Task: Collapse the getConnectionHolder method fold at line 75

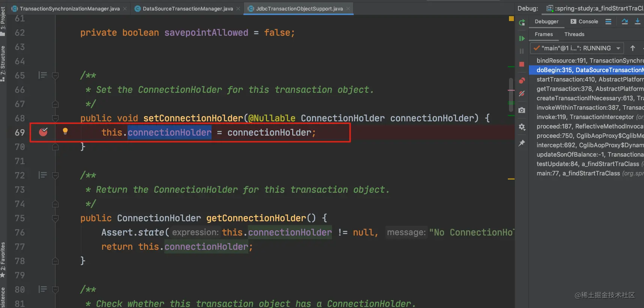Action: coord(55,218)
